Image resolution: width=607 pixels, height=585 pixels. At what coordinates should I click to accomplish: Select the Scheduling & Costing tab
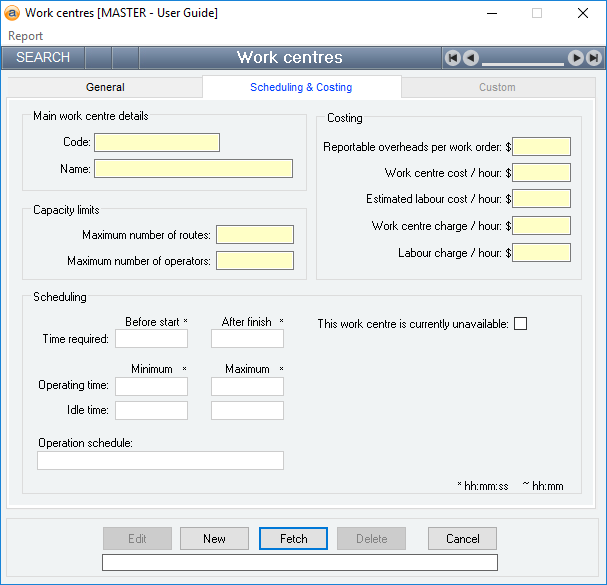301,87
